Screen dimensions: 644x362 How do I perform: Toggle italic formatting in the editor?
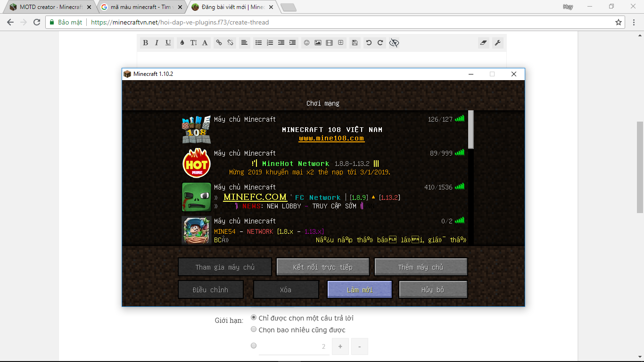point(157,43)
